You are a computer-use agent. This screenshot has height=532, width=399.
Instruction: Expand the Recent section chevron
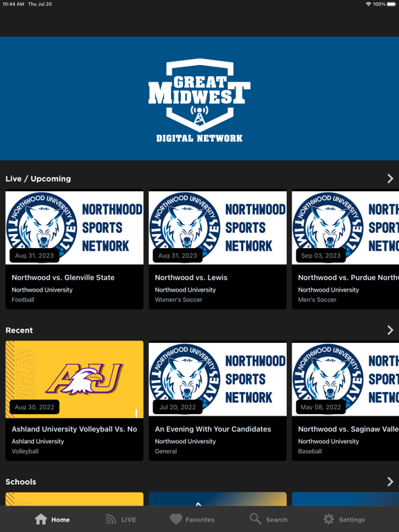[x=390, y=330]
